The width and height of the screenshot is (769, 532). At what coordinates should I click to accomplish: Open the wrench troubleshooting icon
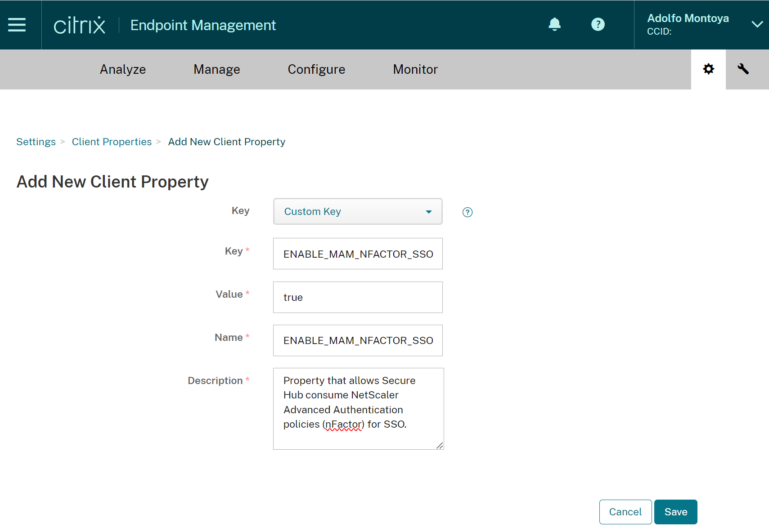(x=743, y=69)
